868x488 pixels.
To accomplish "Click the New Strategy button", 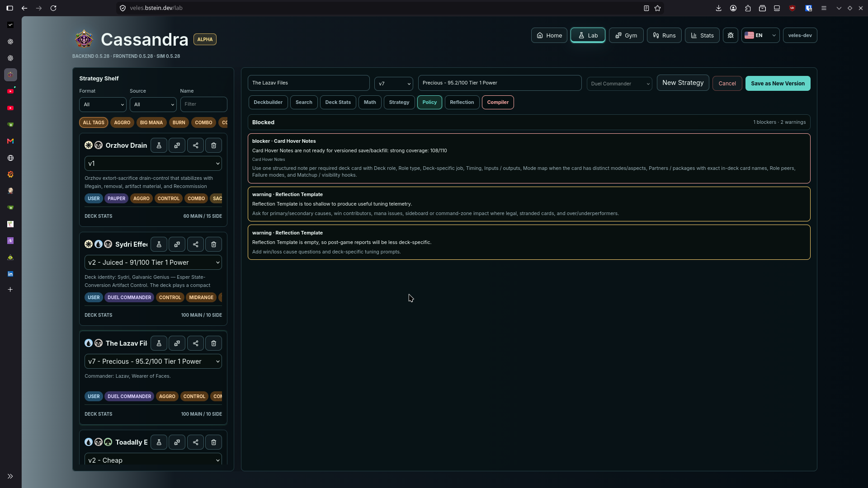I will coord(683,83).
